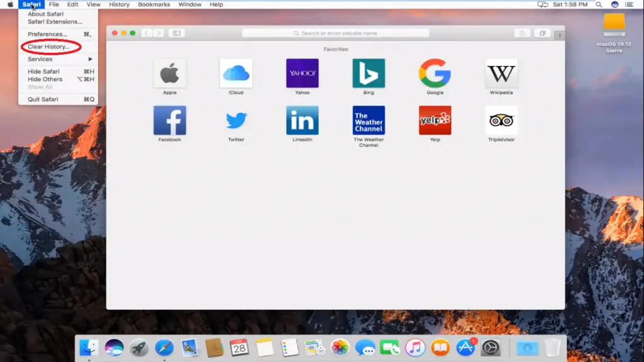The width and height of the screenshot is (644, 362).
Task: Open Siri from the menu bar
Action: tap(615, 4)
